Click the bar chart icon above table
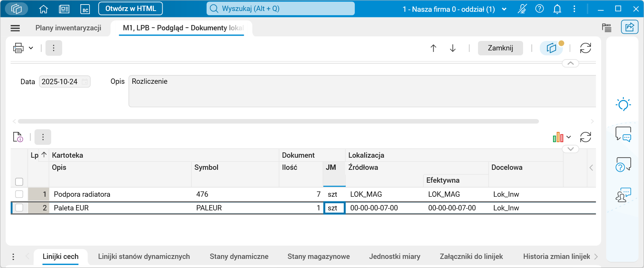This screenshot has height=268, width=644. 558,137
